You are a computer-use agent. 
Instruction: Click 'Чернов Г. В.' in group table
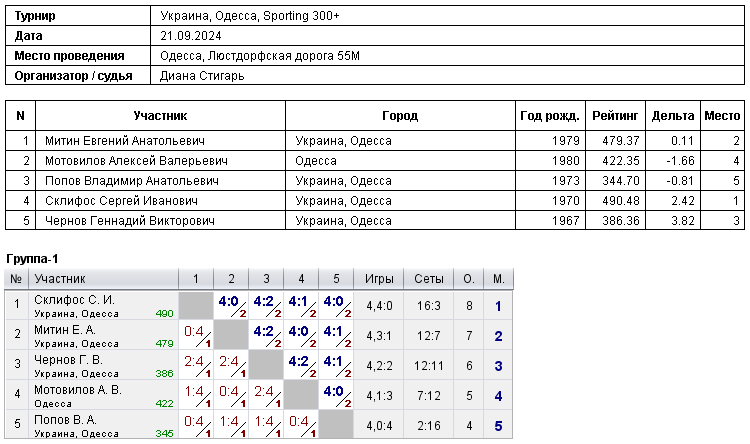click(68, 360)
